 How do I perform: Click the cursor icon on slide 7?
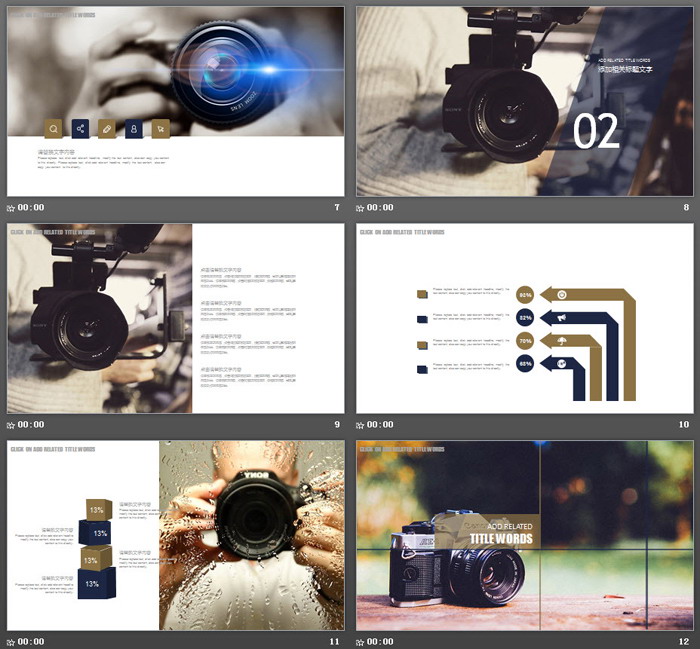click(x=160, y=128)
